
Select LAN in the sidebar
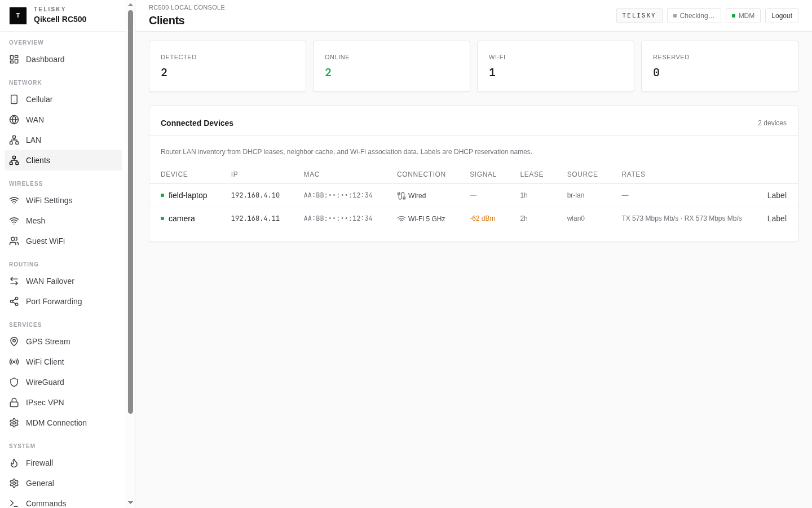pos(63,140)
